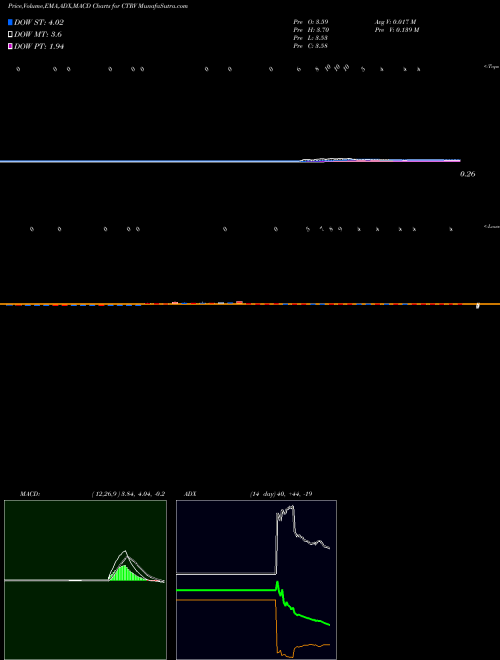Viewport: 500px width, 660px height.
Task: Click the ADX '(14 day) 40, +44, -19' values
Action: [281, 494]
